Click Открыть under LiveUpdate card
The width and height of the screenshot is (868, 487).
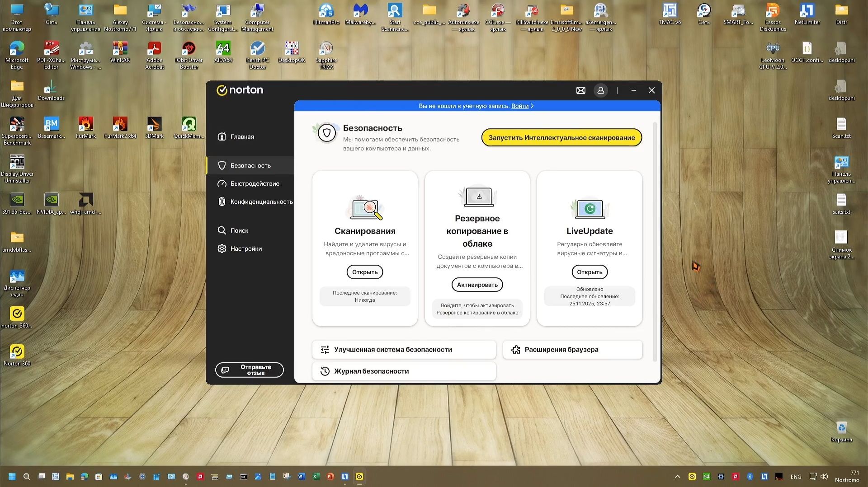590,272
